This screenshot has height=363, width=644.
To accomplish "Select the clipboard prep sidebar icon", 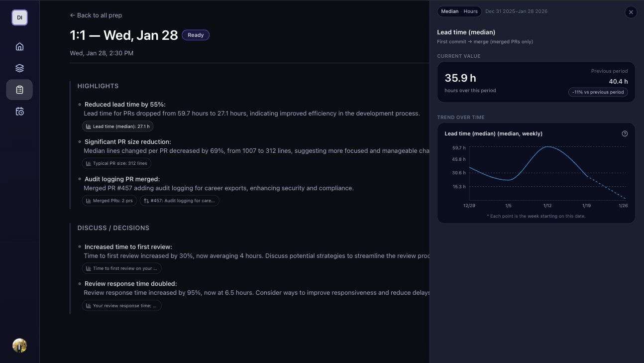I will (19, 90).
